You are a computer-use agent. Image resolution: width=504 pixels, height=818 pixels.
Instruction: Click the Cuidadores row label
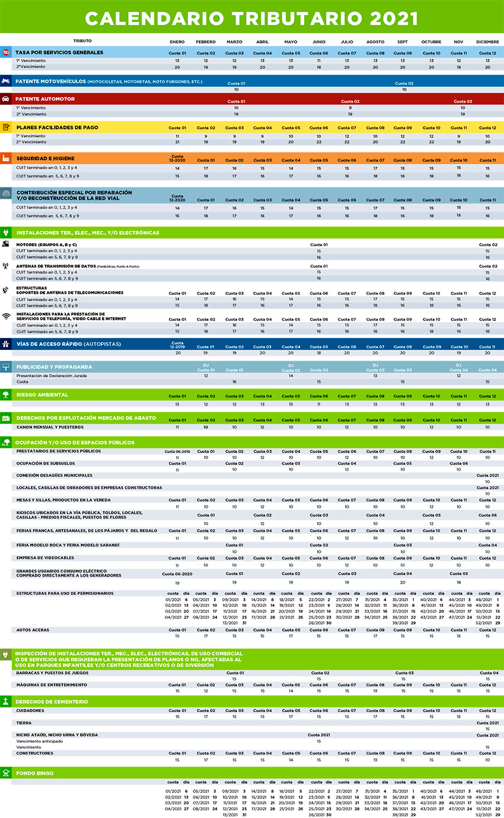point(30,710)
